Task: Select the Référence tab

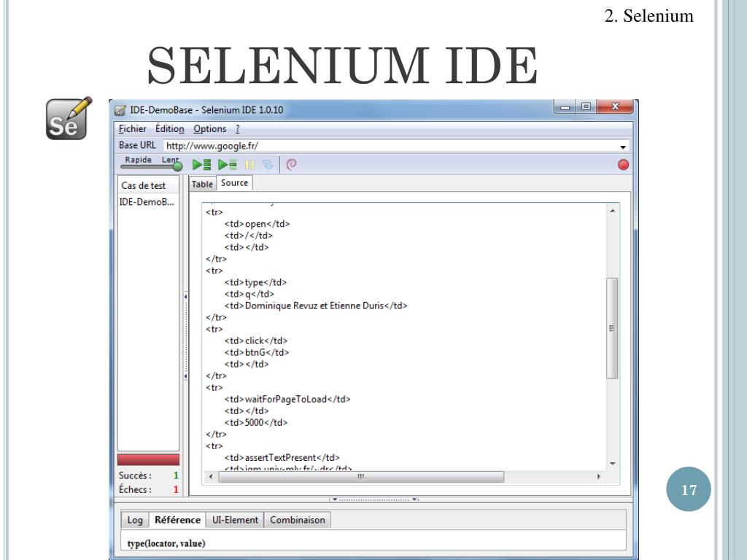Action: point(177,520)
